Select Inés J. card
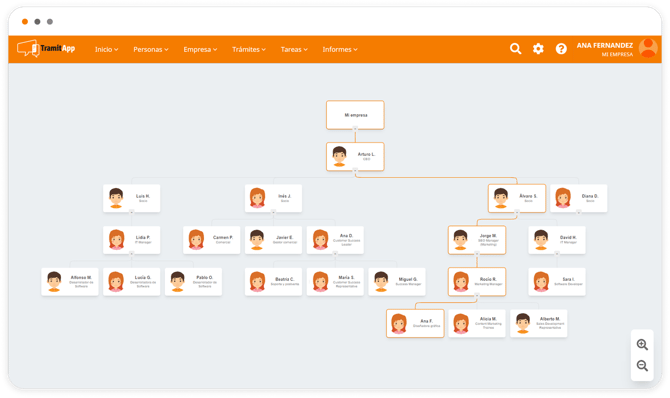Image resolution: width=670 pixels, height=398 pixels. tap(273, 198)
